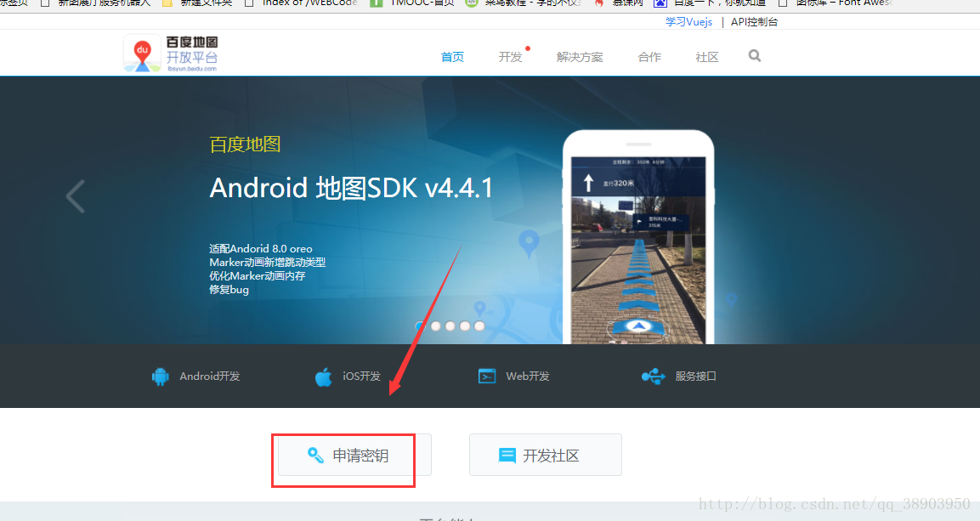
Task: Select the fifth carousel dot
Action: [479, 326]
